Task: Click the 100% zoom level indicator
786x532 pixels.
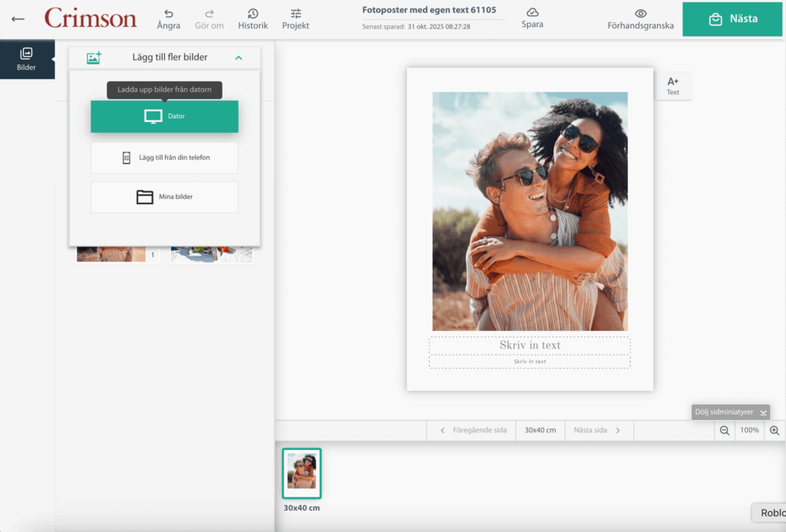Action: (x=749, y=431)
